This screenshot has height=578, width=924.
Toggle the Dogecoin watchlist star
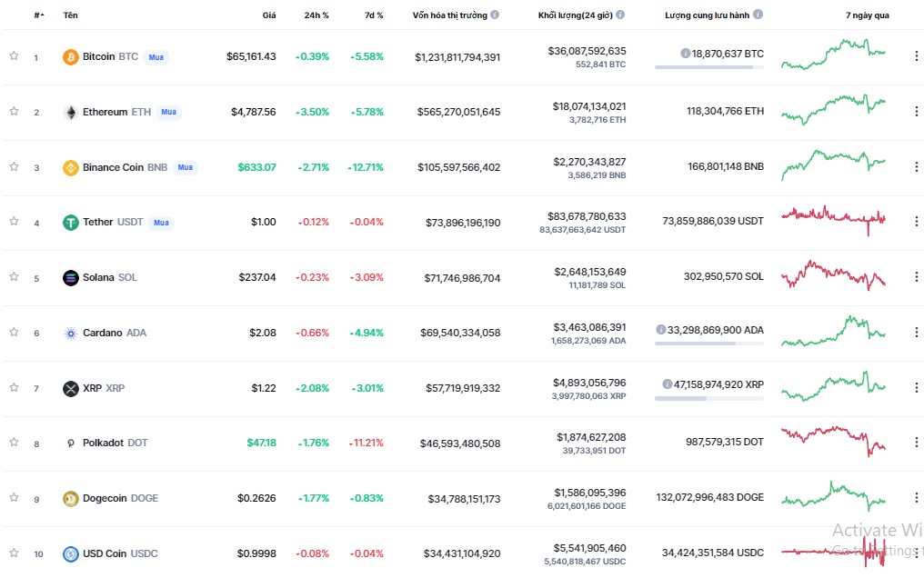pyautogui.click(x=14, y=497)
